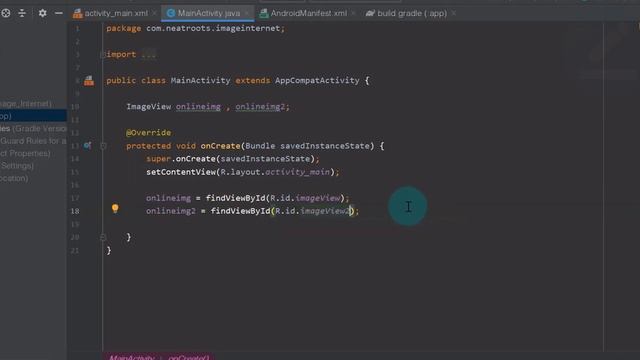Click 'AppCompatActivity' in class declaration
Screen dimensions: 640x360
(317, 80)
